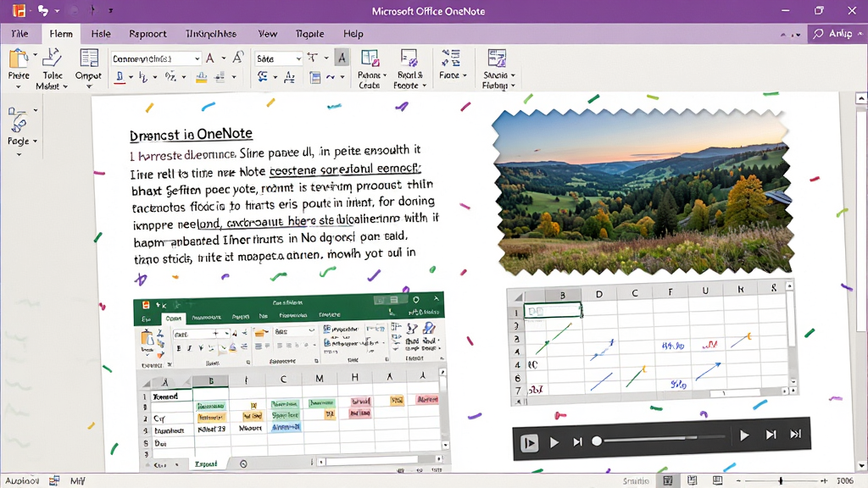868x488 pixels.
Task: Switch to the Hsle ribbon tab
Action: 101,34
